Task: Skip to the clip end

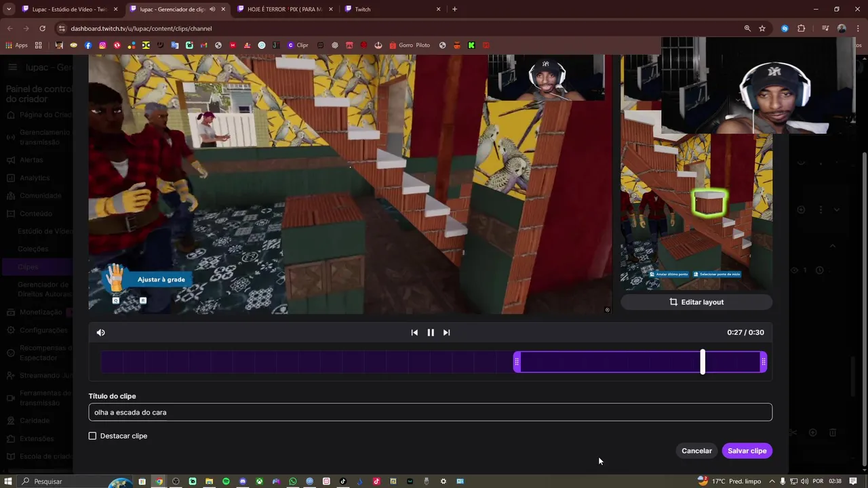Action: [446, 332]
